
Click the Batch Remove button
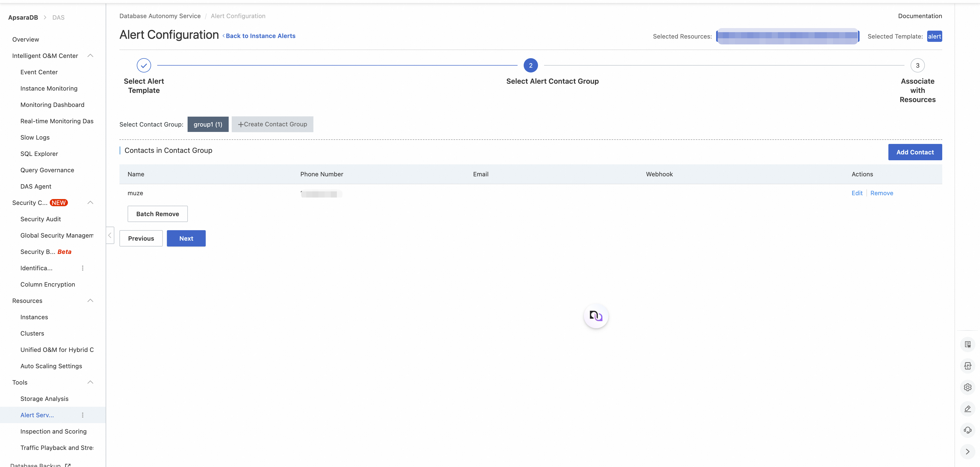[x=157, y=214]
